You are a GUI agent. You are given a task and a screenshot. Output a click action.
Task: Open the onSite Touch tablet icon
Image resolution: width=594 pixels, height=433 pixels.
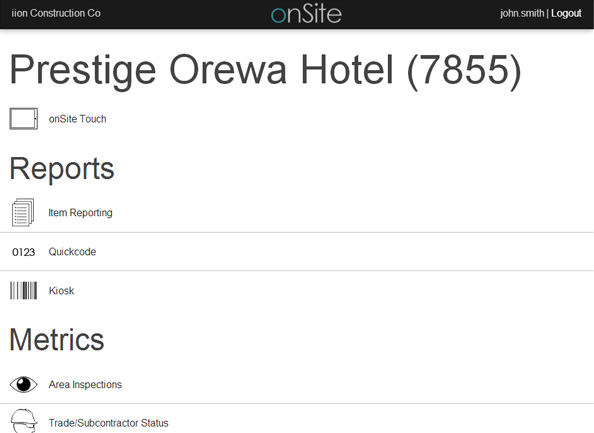[23, 119]
